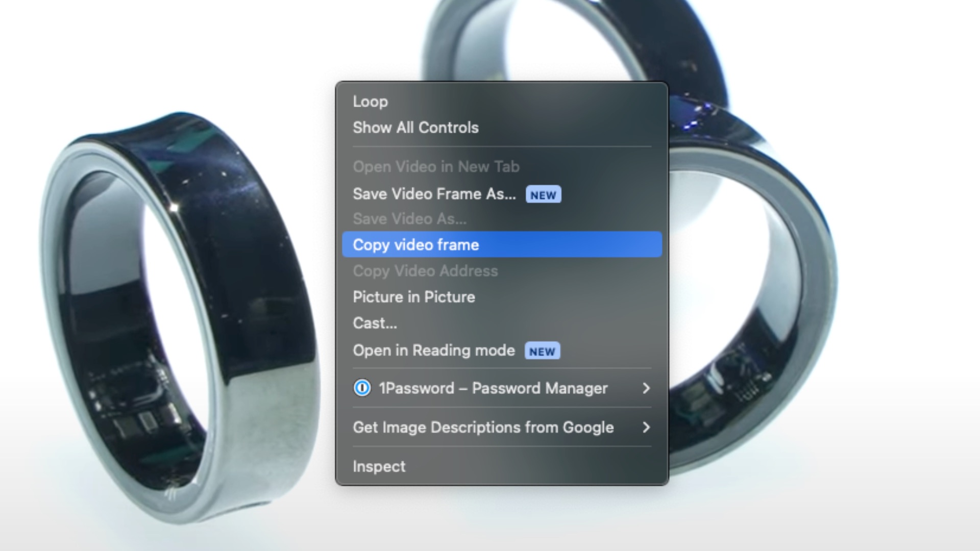Viewport: 980px width, 551px height.
Task: Click Inspect at the menu bottom
Action: [x=379, y=466]
